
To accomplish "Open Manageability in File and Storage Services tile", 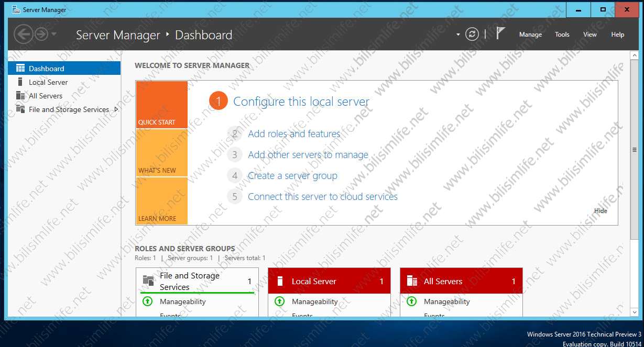I will point(183,301).
